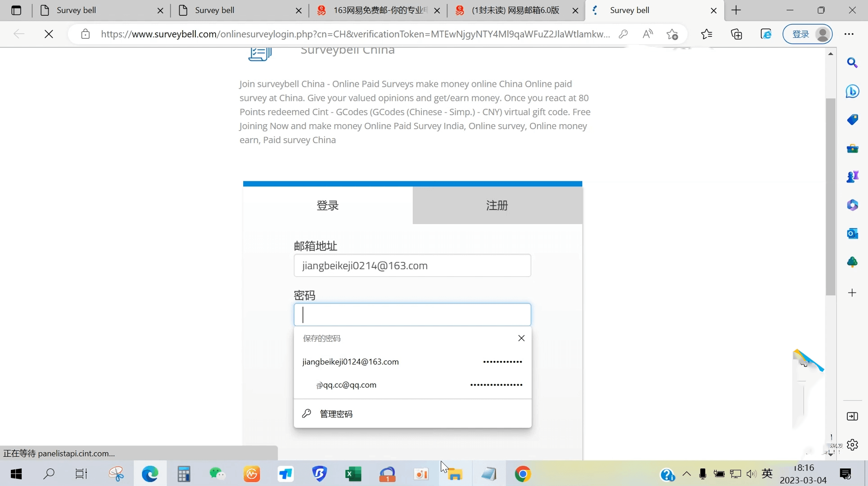
Task: Open Windows taskbar search
Action: 49,474
